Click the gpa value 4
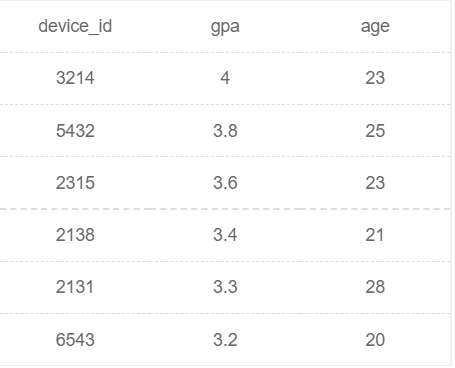This screenshot has height=368, width=455. (225, 78)
